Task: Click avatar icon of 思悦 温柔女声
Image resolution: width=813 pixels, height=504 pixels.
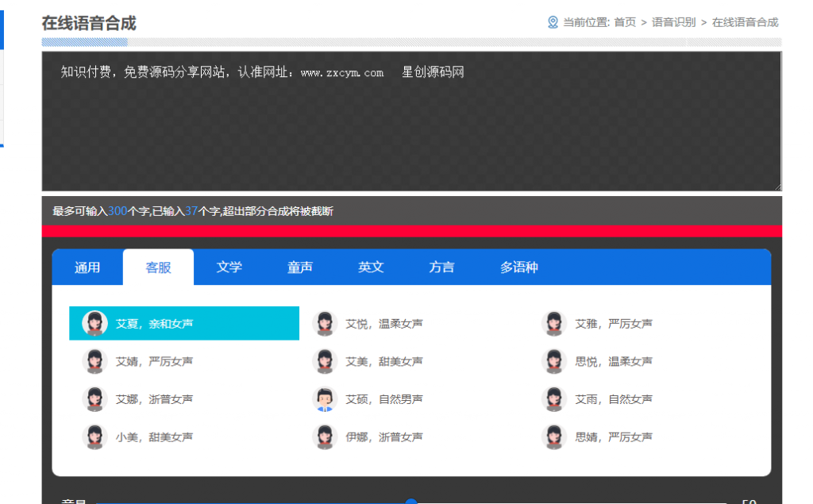Action: 554,361
